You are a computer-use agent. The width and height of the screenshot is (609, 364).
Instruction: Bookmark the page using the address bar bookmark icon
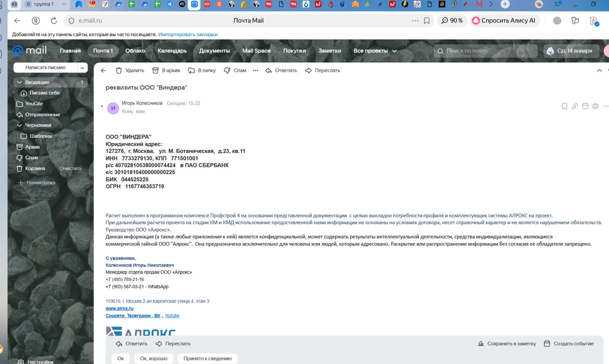(x=427, y=20)
